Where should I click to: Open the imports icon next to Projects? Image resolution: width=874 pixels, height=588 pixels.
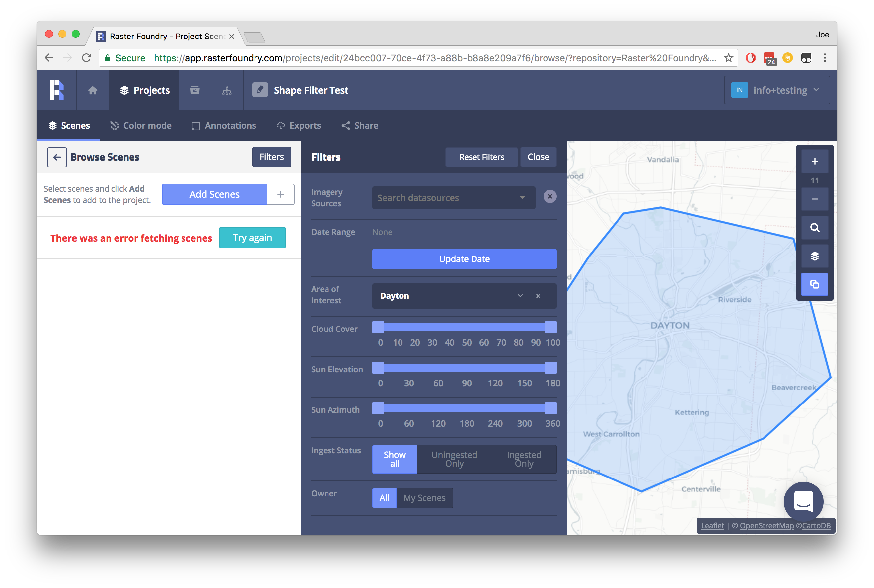click(x=195, y=90)
